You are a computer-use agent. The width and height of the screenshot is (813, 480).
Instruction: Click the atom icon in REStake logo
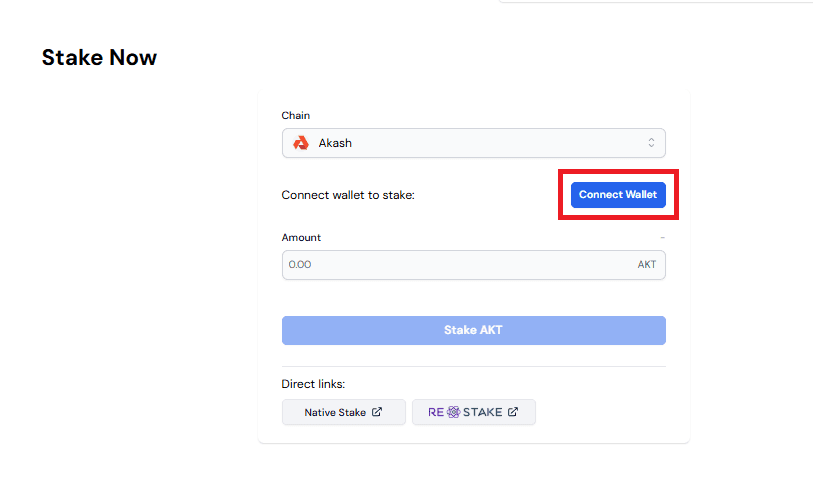pos(453,412)
